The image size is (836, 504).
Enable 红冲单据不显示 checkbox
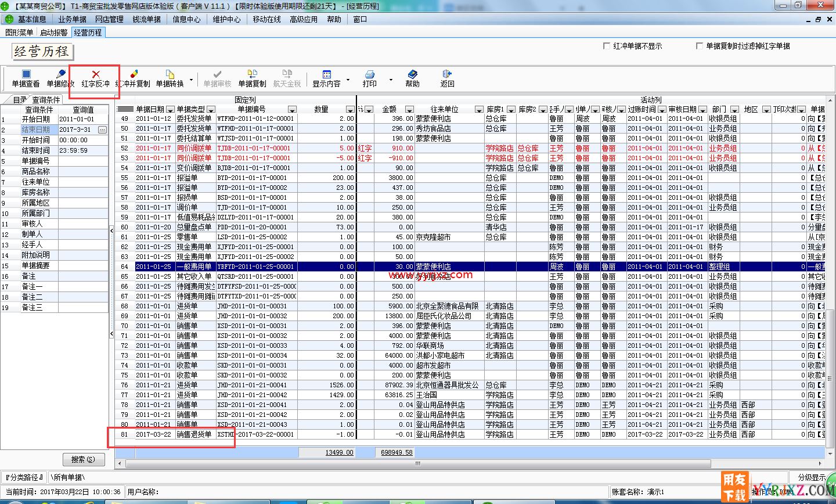pos(607,46)
